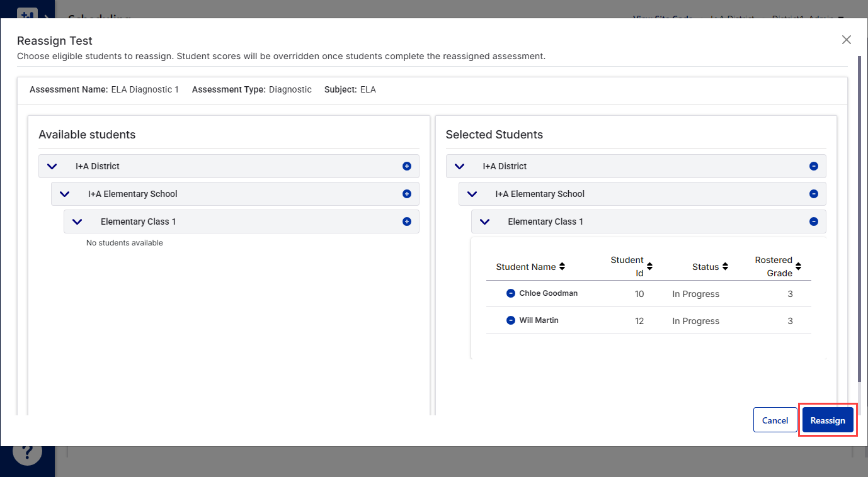
Task: Sort by Status column
Action: (725, 267)
